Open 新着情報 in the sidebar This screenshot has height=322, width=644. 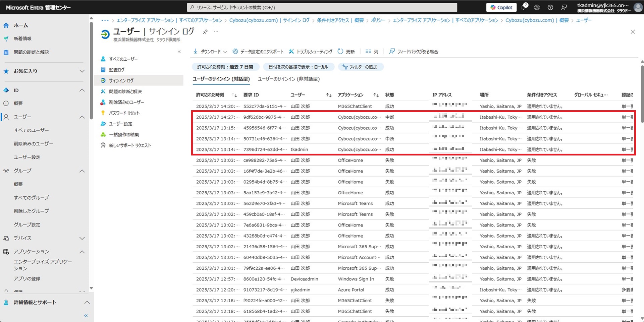[x=22, y=39]
